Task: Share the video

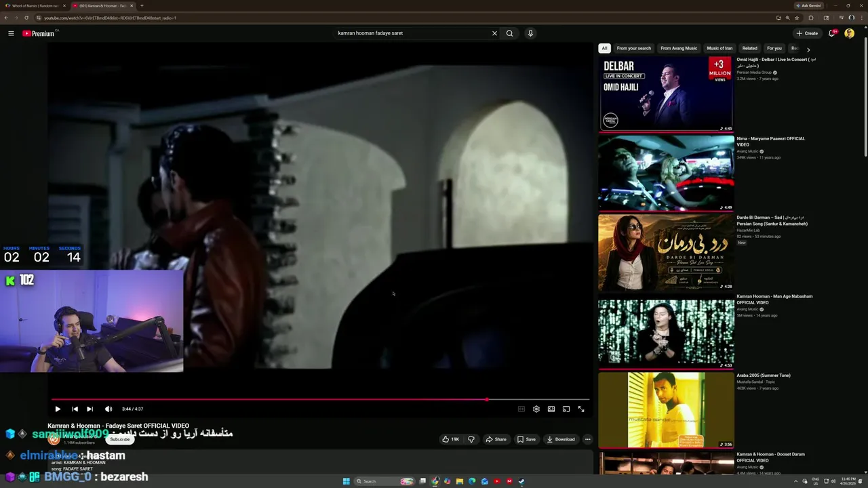Action: [x=496, y=439]
